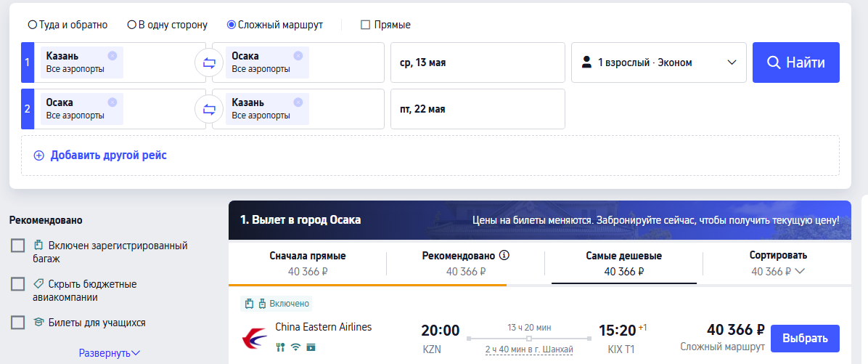The height and width of the screenshot is (364, 868).
Task: Select the В одну сторону option
Action: (x=132, y=25)
